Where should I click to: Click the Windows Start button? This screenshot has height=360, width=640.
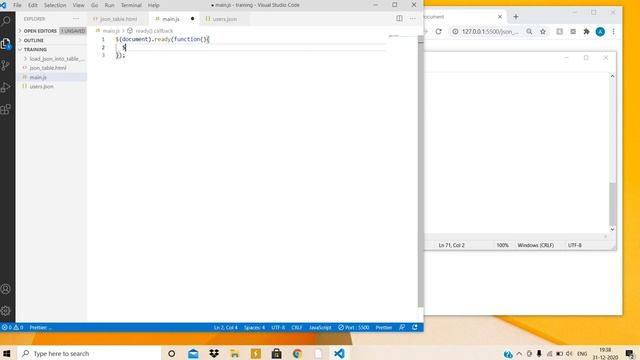coord(7,353)
